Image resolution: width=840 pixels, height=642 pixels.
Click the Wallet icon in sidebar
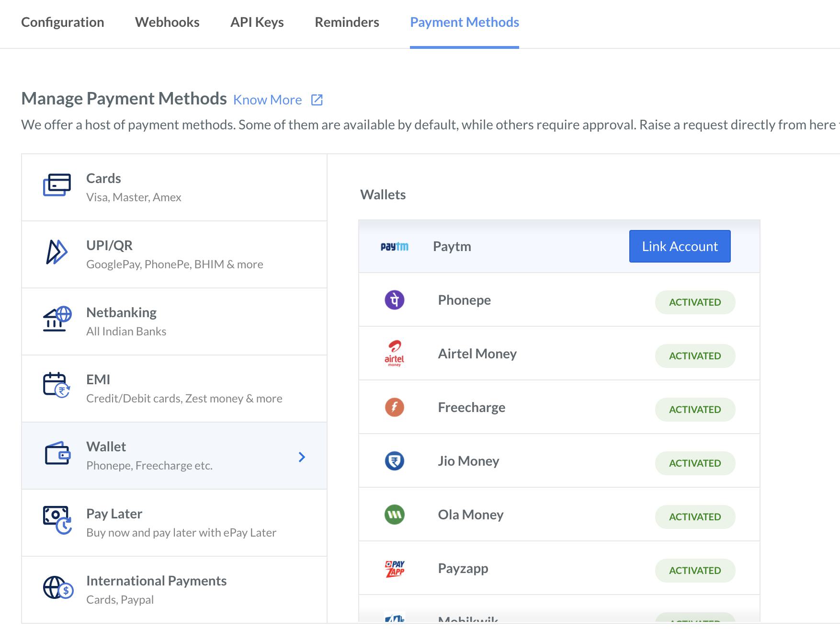[58, 453]
